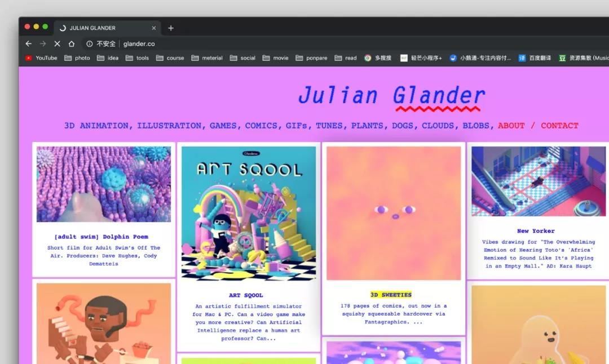This screenshot has width=609, height=364.
Task: Open the Dolphin Poem thumbnail
Action: [x=104, y=184]
